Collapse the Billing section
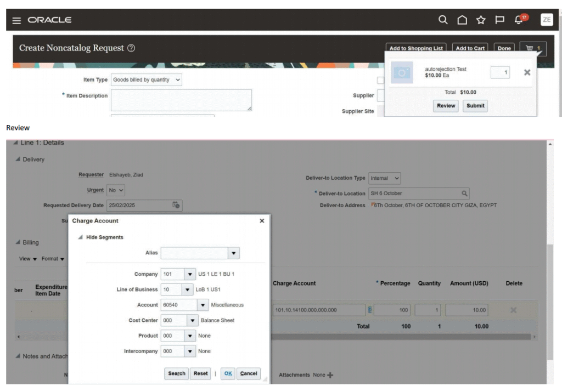Image resolution: width=562 pixels, height=392 pixels. click(x=18, y=242)
